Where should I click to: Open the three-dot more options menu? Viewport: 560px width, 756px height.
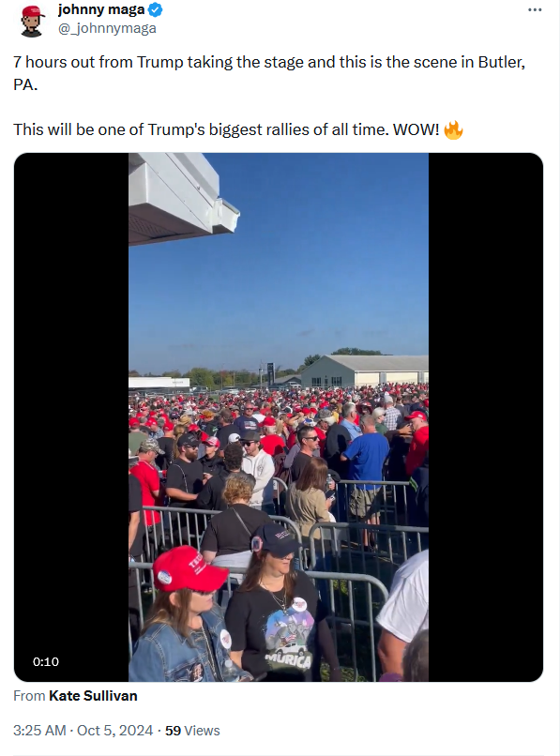[x=535, y=10]
